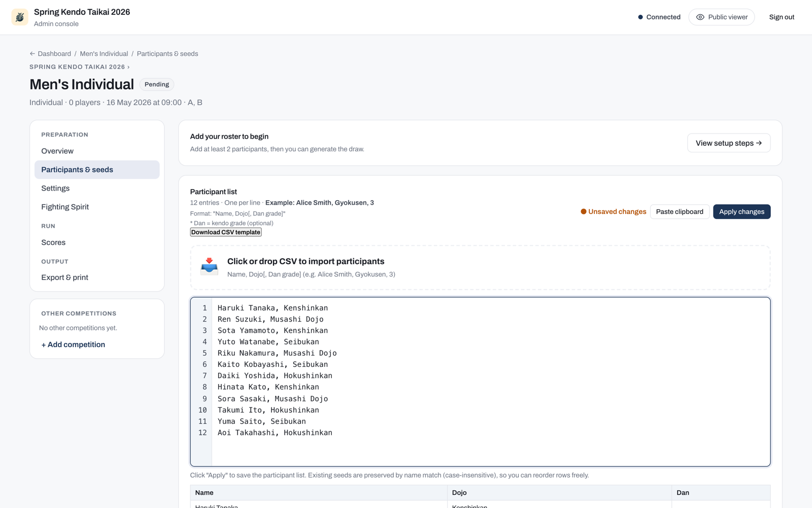The height and width of the screenshot is (508, 812).
Task: Click the eye icon in Public viewer
Action: point(700,17)
